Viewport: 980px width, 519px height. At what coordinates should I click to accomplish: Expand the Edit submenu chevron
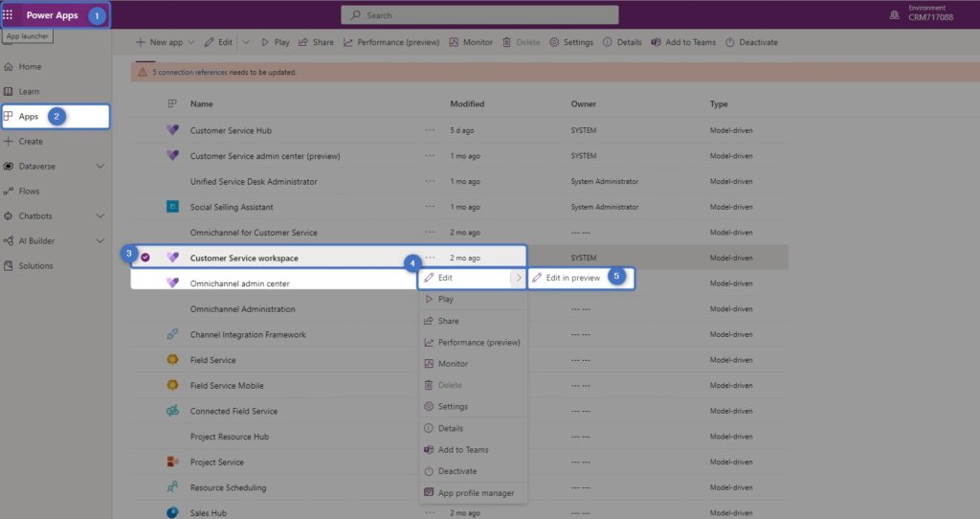(x=518, y=278)
